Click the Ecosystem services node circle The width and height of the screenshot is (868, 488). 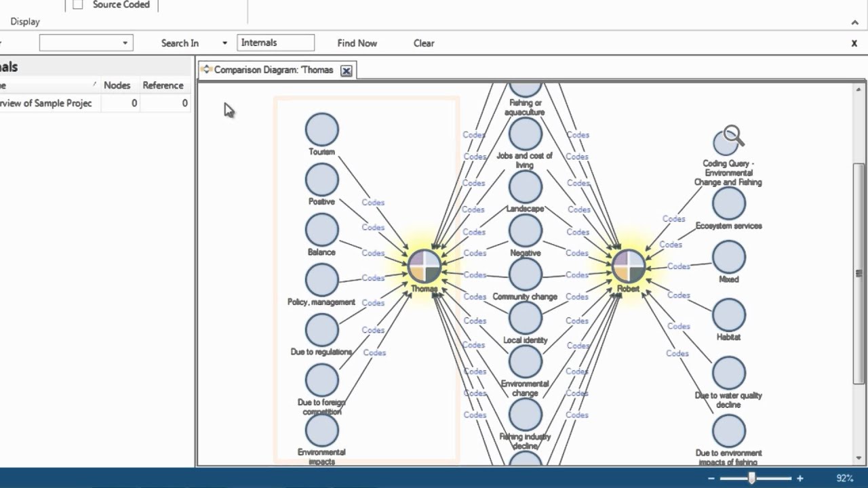(728, 203)
